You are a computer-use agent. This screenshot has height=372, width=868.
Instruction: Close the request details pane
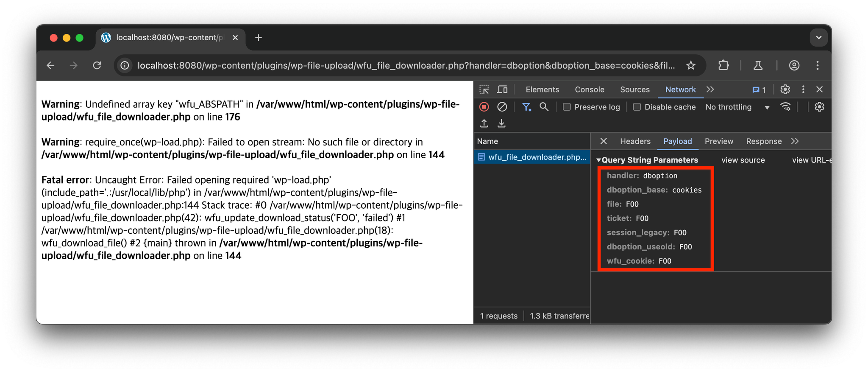(604, 141)
